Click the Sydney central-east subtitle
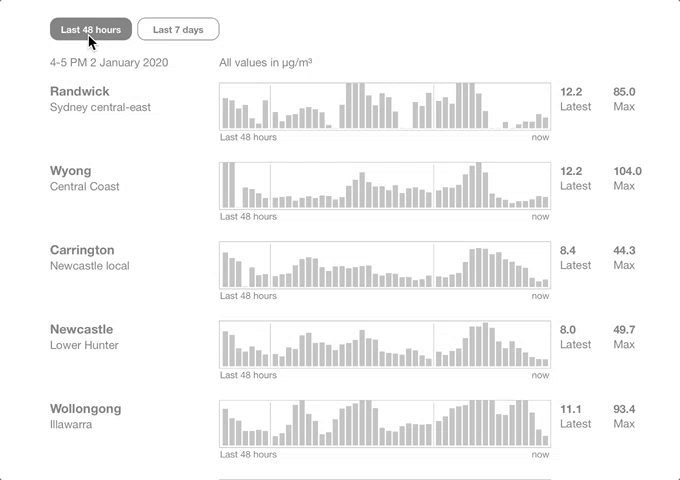680x480 pixels. click(x=100, y=107)
